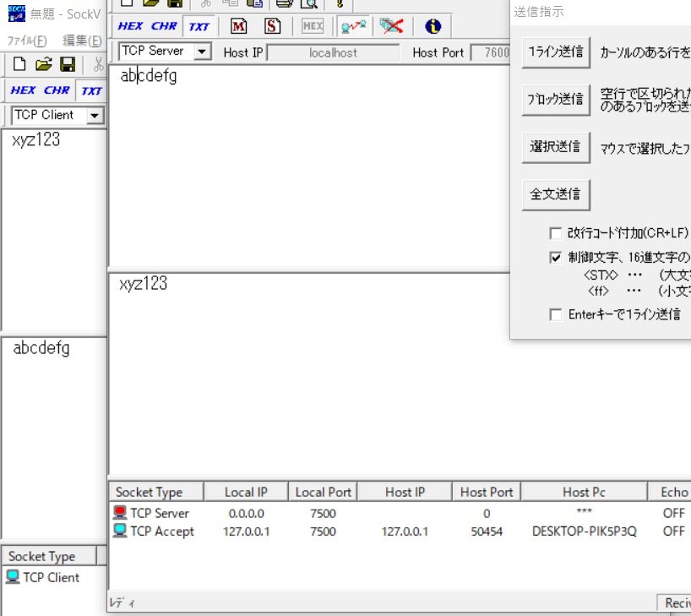Click the 全文送信 button
Screen dimensions: 691x616
[x=556, y=194]
